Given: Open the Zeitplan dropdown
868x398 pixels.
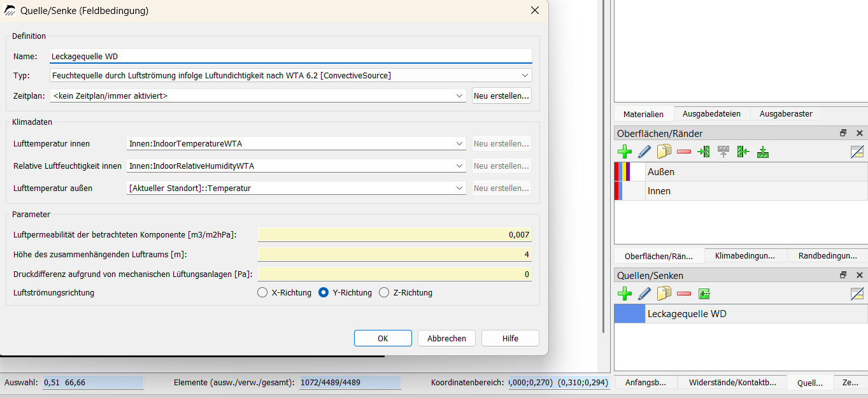Looking at the screenshot, I should (x=259, y=96).
